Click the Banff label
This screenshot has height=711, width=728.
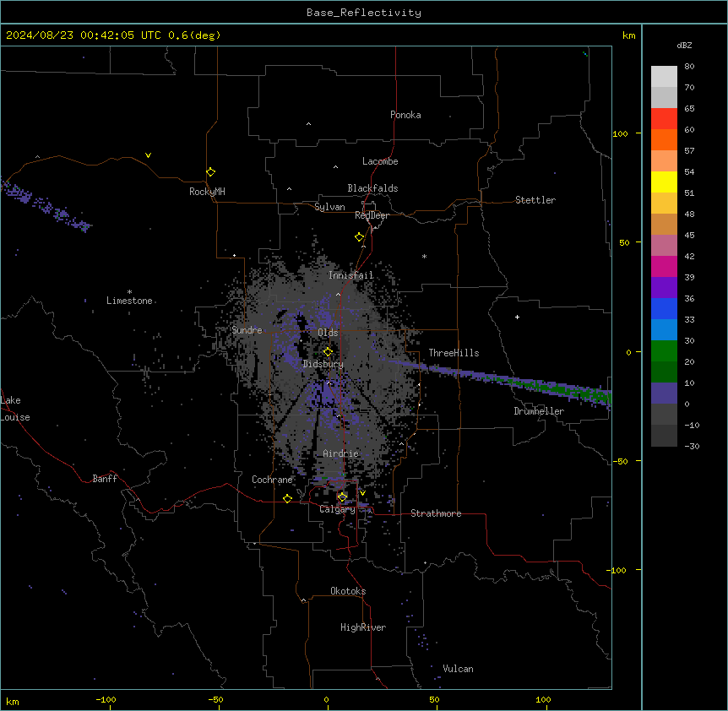(x=105, y=479)
